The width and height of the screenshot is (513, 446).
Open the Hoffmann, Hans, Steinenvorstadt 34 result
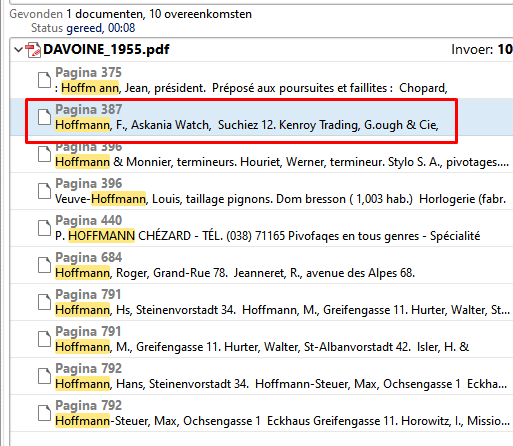[x=262, y=376]
